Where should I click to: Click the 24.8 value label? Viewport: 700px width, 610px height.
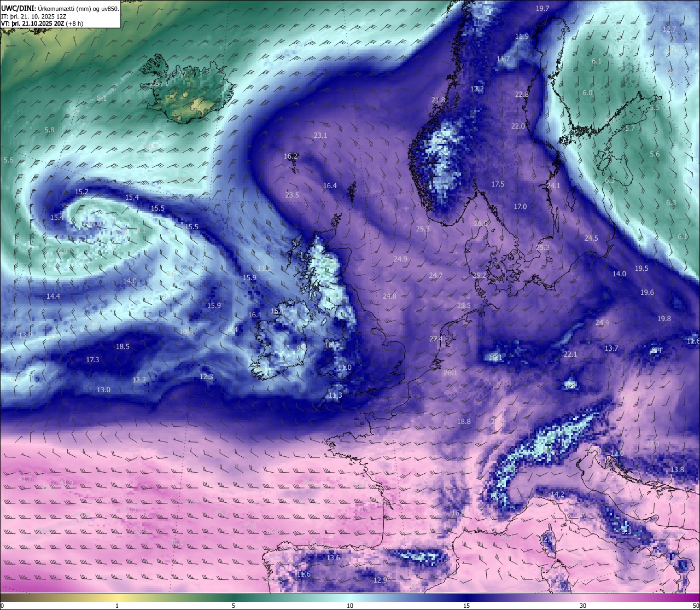pos(389,296)
